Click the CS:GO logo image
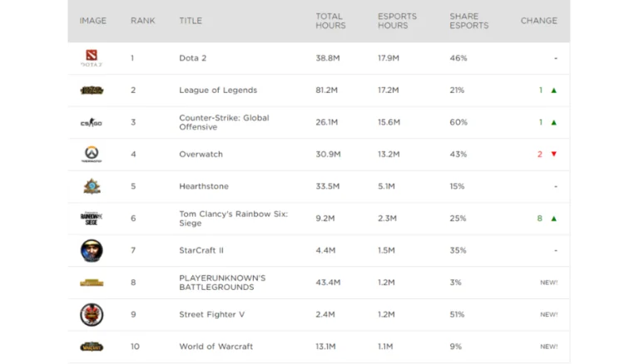 click(92, 122)
